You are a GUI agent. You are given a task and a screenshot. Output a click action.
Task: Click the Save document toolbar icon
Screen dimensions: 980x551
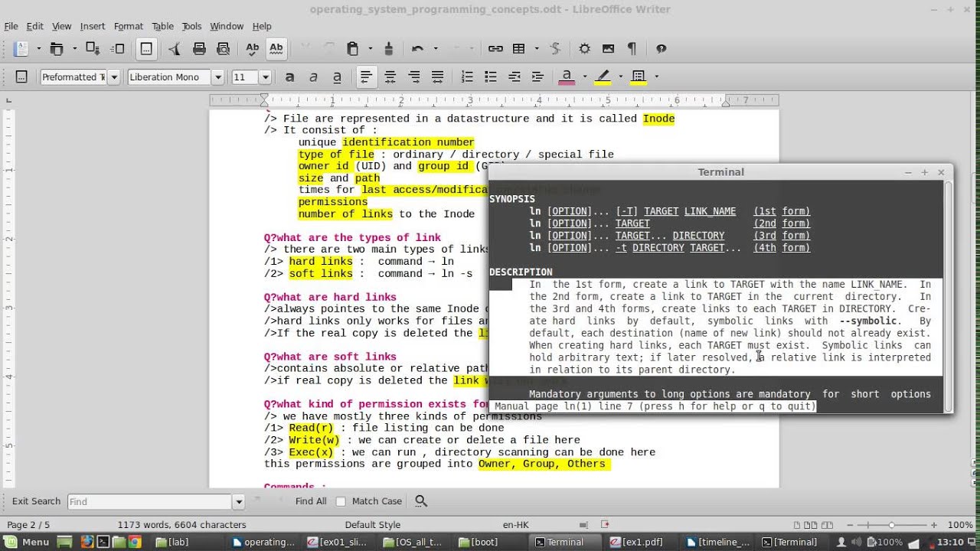pos(93,49)
